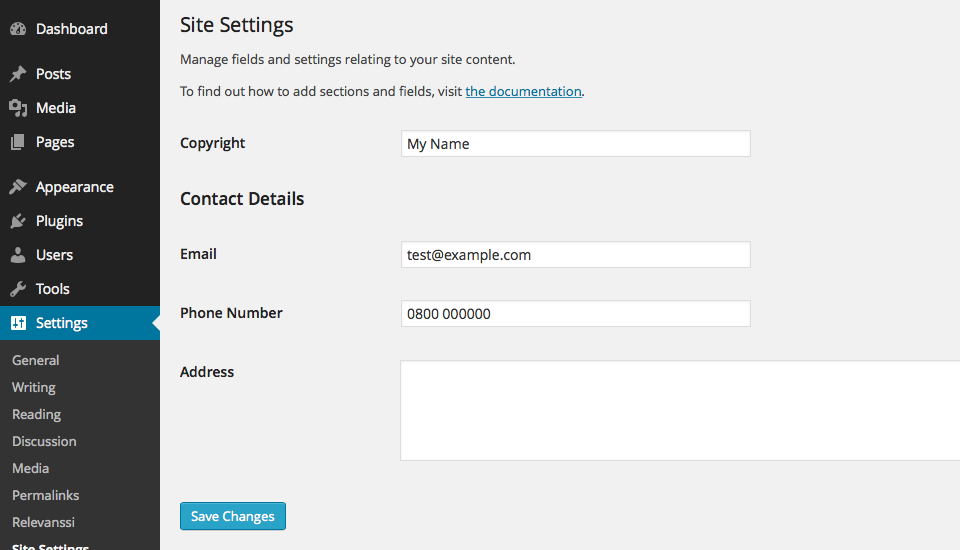Viewport: 960px width, 550px height.
Task: Open Relevanssi settings page
Action: pyautogui.click(x=43, y=522)
